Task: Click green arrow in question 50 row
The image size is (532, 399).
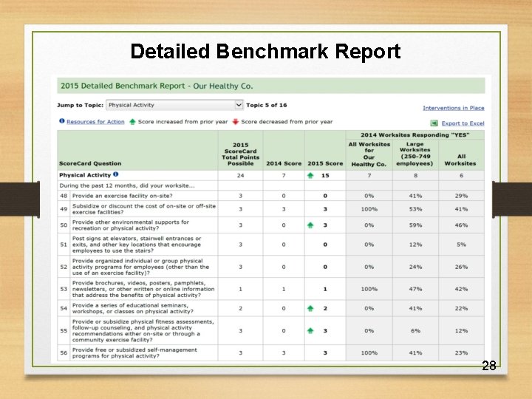Action: (x=310, y=225)
